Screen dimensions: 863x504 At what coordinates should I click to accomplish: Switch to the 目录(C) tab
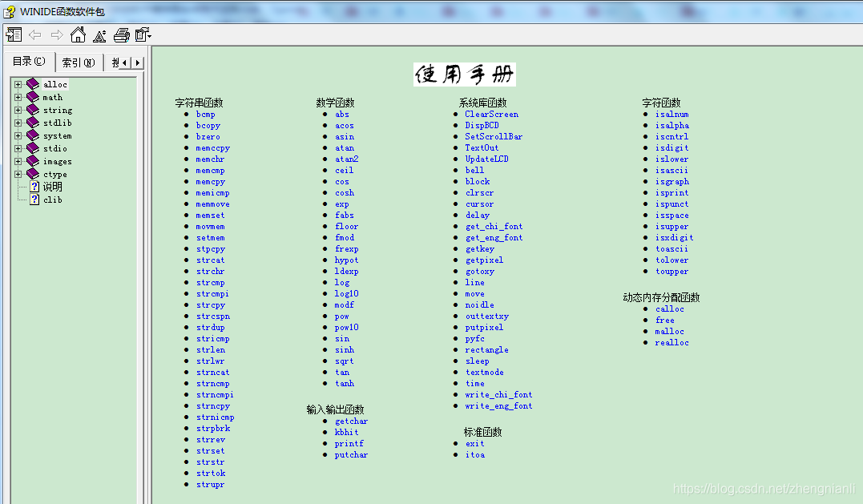coord(29,62)
